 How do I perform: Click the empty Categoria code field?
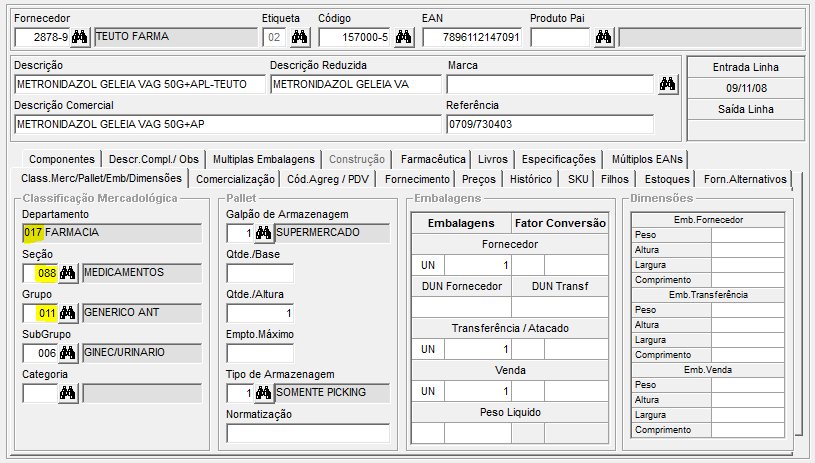click(40, 393)
